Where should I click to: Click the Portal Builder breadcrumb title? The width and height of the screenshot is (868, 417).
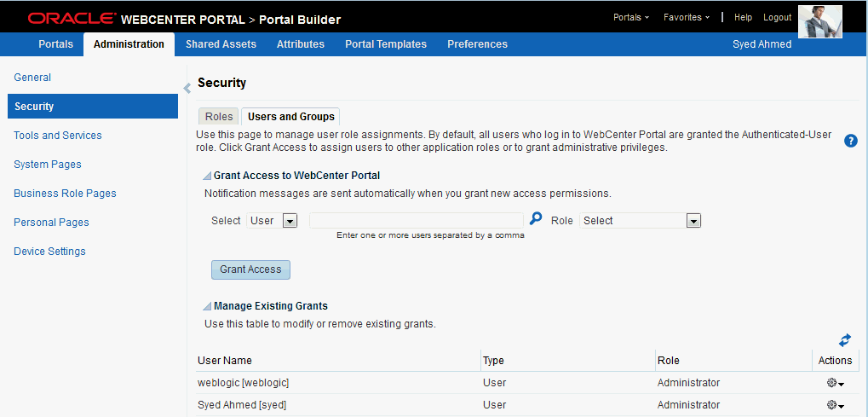coord(300,20)
